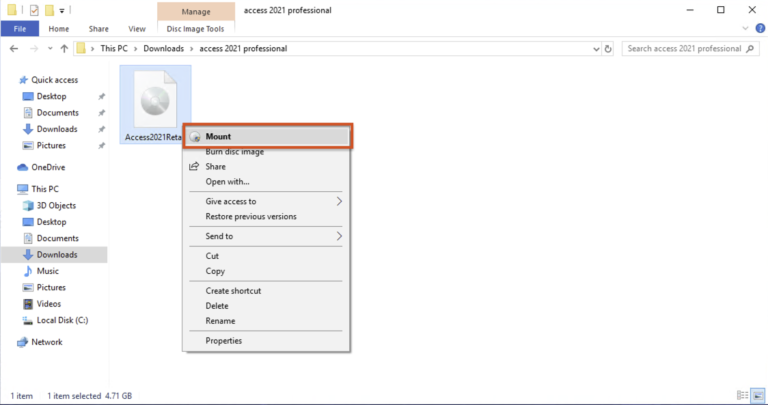Image resolution: width=768 pixels, height=405 pixels.
Task: Open Customize Quick Access Toolbar dropdown
Action: click(62, 10)
